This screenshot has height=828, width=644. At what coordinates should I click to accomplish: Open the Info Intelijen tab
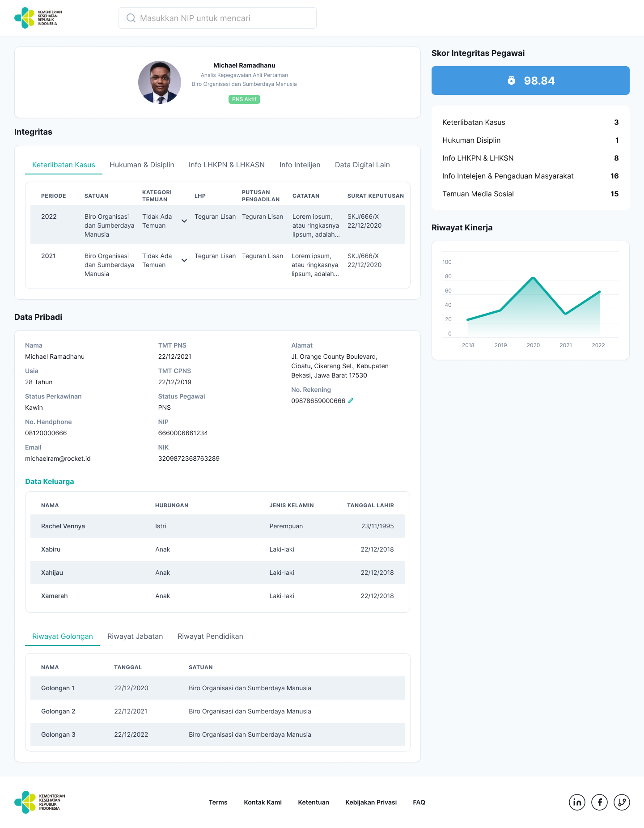point(300,165)
